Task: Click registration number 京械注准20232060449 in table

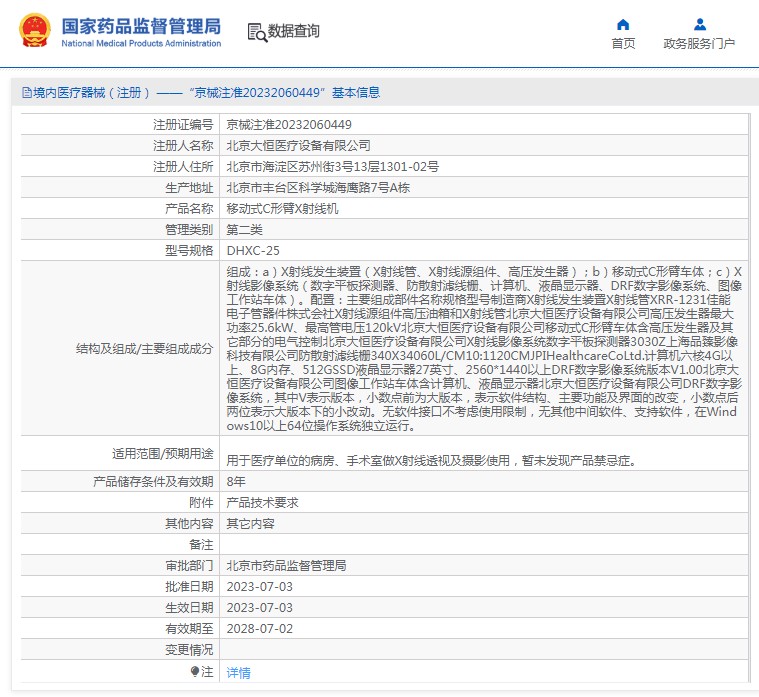Action: pyautogui.click(x=289, y=125)
